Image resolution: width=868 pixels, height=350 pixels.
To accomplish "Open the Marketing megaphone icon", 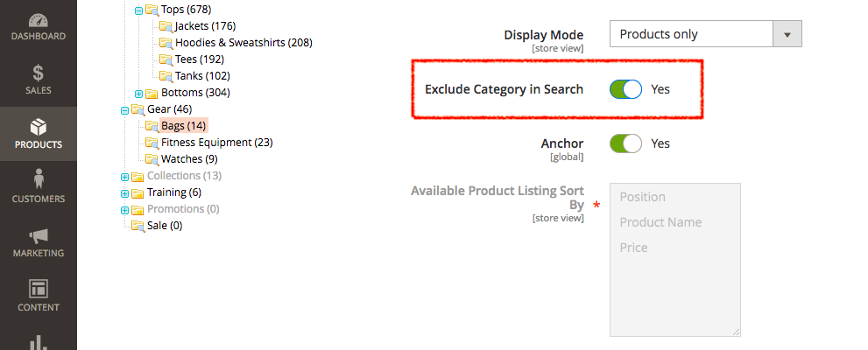I will pyautogui.click(x=39, y=236).
